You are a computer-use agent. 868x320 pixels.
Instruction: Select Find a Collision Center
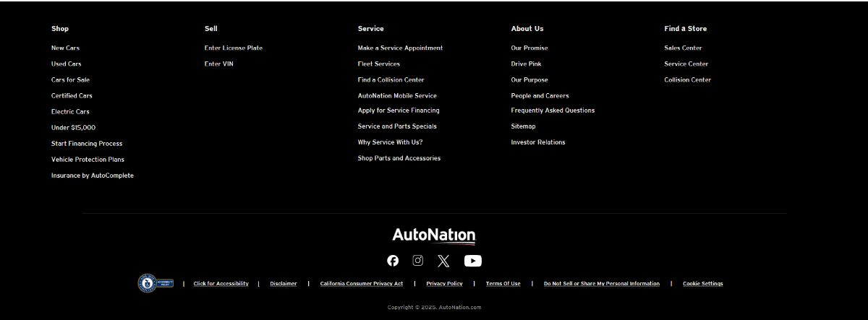[x=391, y=80]
